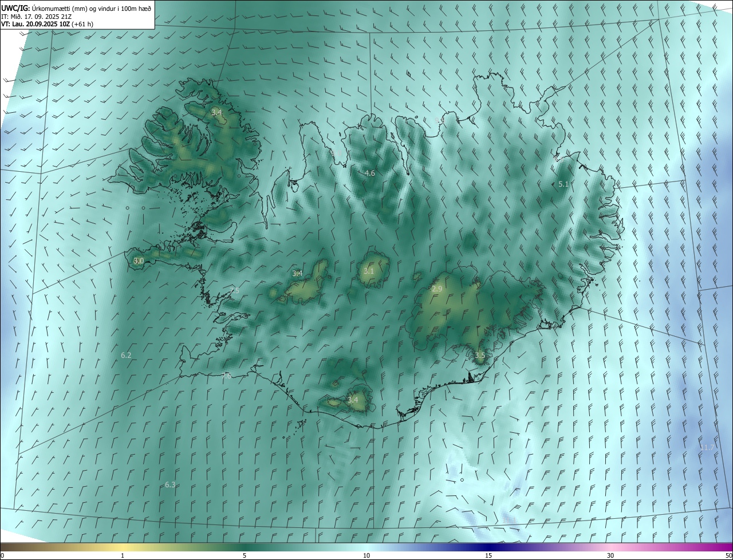733x560 pixels.
Task: Click the title 'UWC/IG: Úrkomumætti (mm) og vindur í 100m hæð'
Action: click(x=76, y=7)
